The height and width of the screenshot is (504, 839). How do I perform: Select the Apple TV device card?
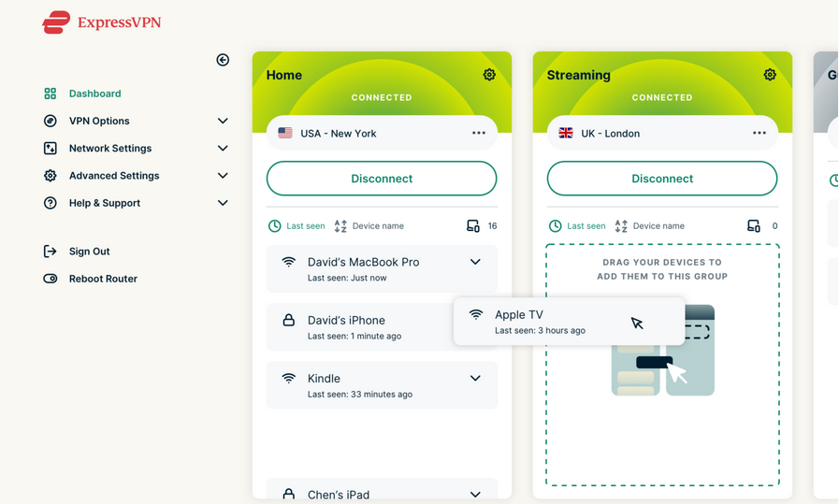pyautogui.click(x=570, y=322)
